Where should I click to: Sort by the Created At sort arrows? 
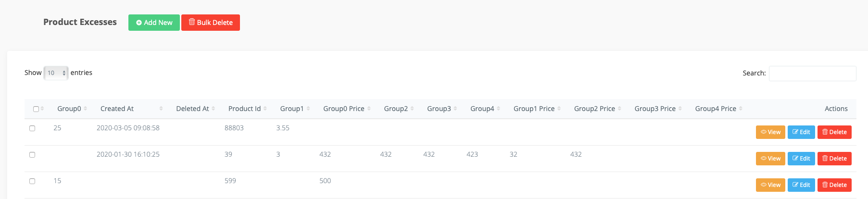(161, 109)
